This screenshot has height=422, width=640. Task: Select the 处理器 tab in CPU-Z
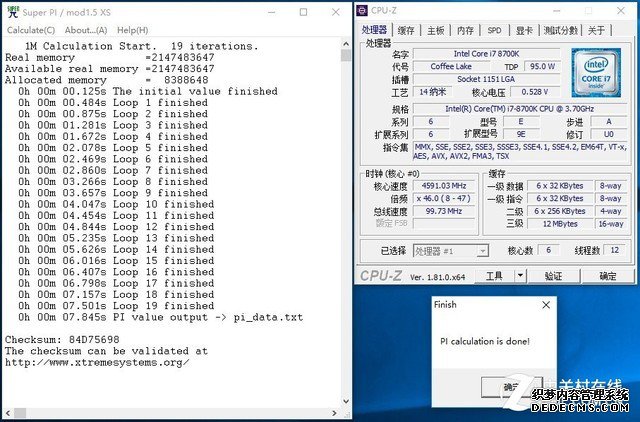pyautogui.click(x=374, y=29)
